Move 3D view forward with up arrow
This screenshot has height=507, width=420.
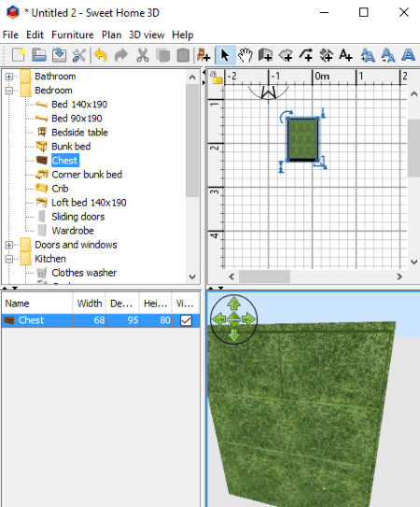pos(233,303)
